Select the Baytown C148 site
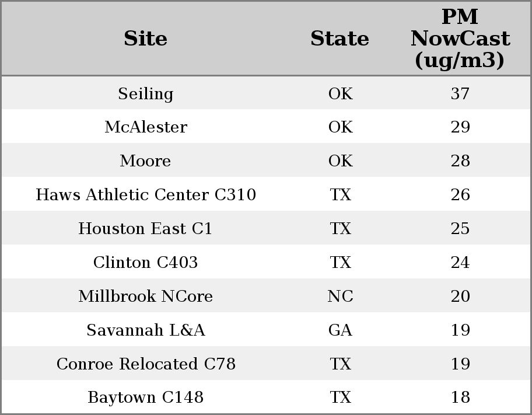 (x=146, y=397)
